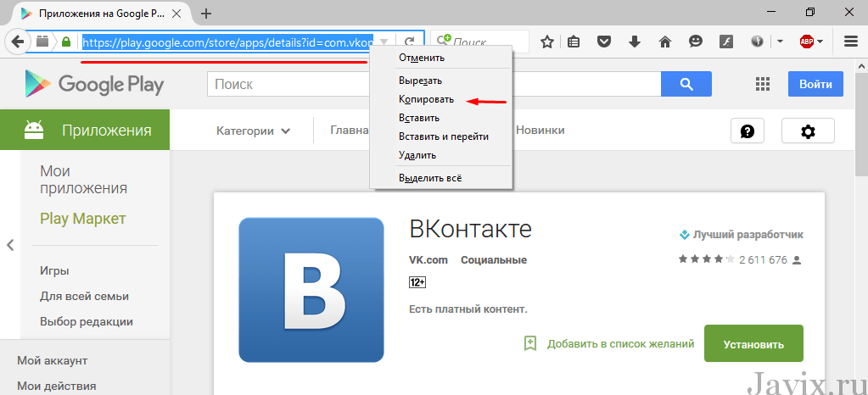The width and height of the screenshot is (868, 395).
Task: Click the 12+ age rating badge
Action: tap(417, 283)
